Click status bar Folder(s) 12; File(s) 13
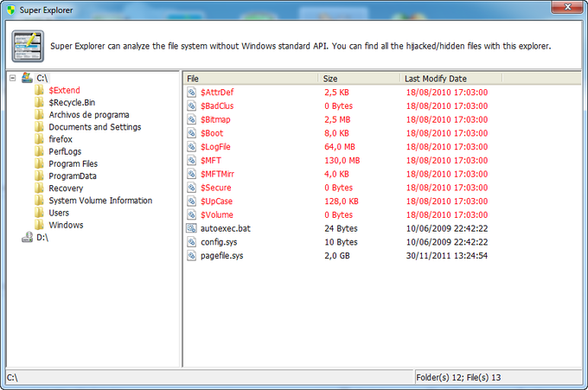 (458, 378)
